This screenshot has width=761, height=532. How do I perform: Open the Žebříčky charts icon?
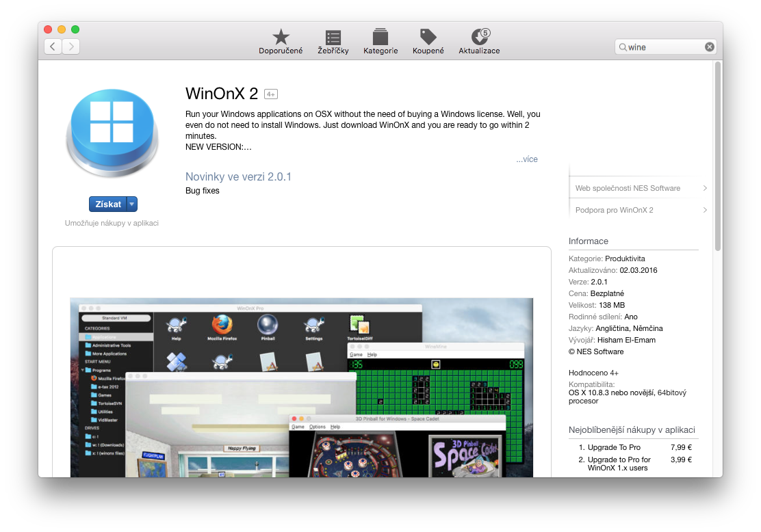[x=333, y=38]
